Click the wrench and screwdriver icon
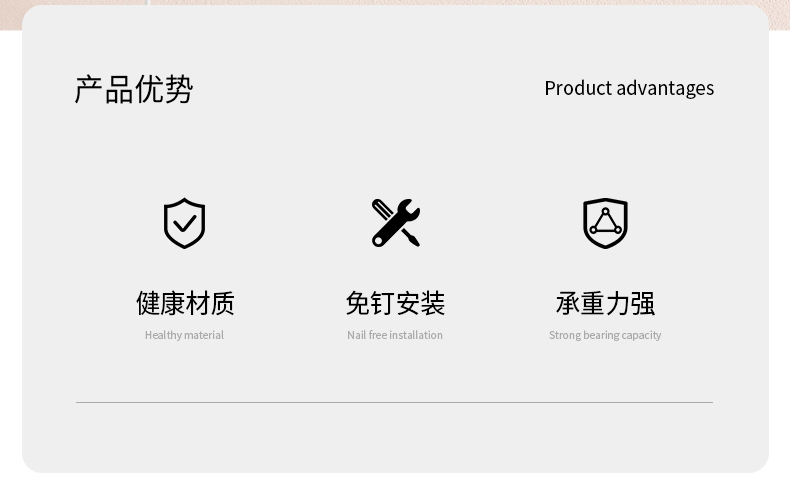Viewport: 790px width, 498px height. click(396, 223)
